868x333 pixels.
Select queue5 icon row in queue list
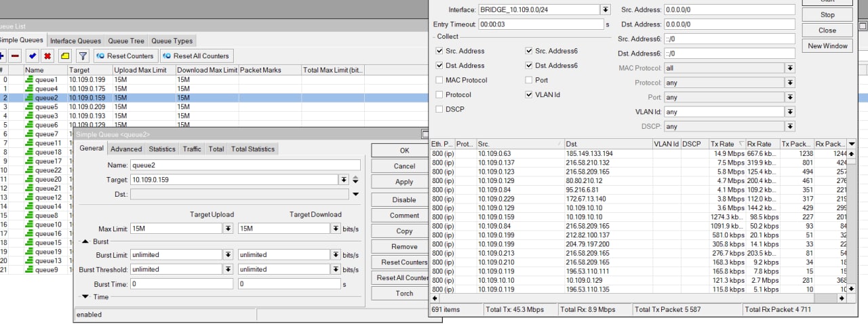(x=29, y=107)
